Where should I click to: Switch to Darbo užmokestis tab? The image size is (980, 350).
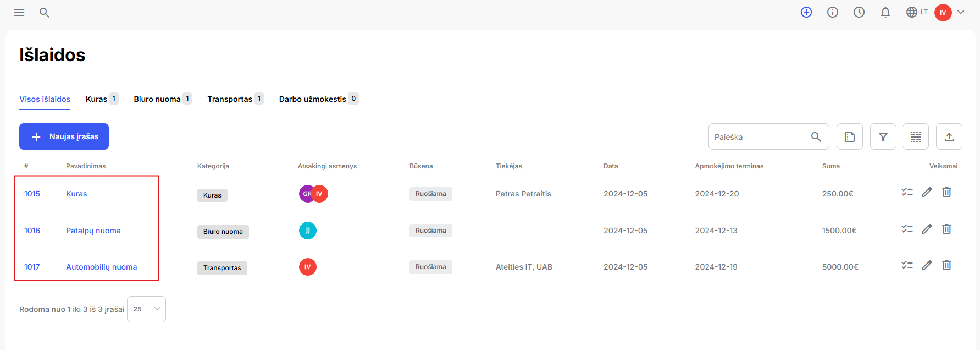click(x=319, y=99)
